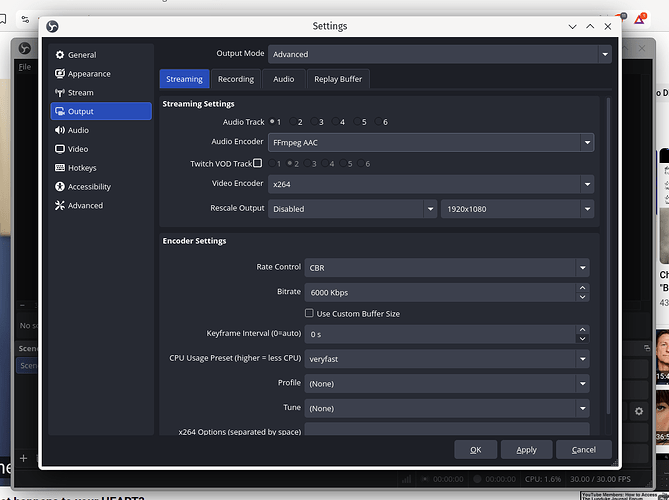Click the Apply button

526,450
